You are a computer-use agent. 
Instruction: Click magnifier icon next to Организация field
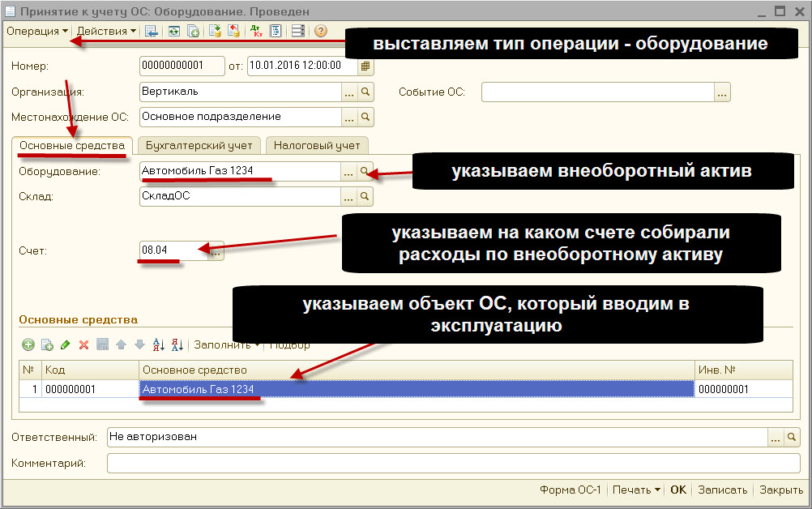365,92
